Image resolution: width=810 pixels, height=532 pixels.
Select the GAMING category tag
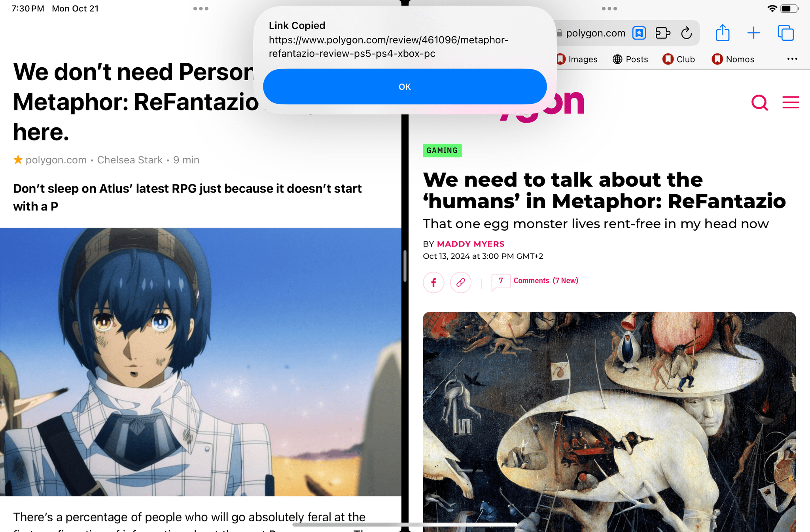tap(442, 150)
